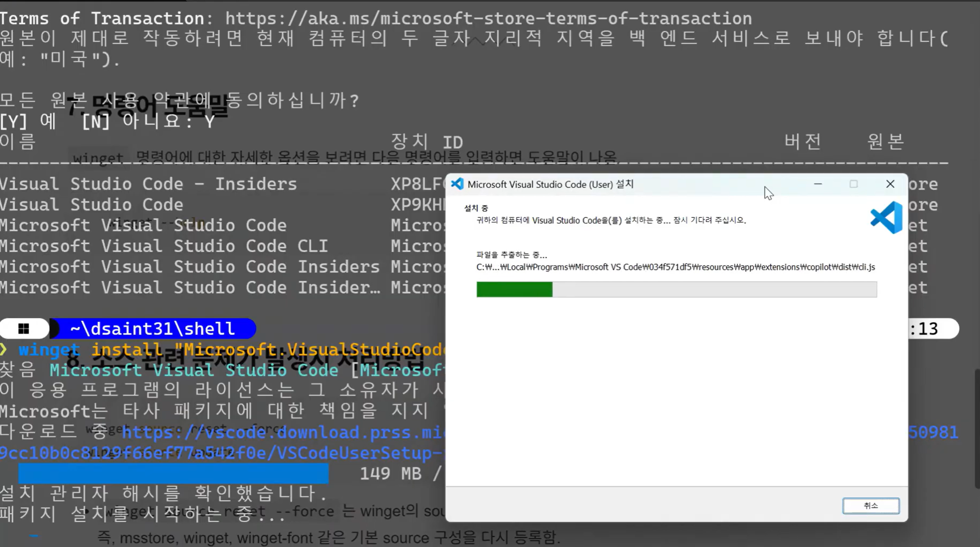This screenshot has width=980, height=547.
Task: Click the "[N] 아니요" option text
Action: pos(137,122)
